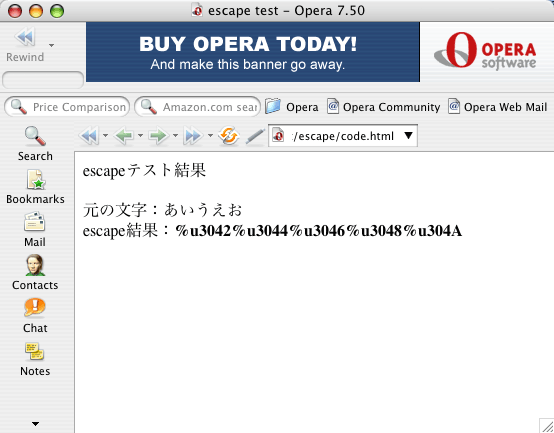Click the magnifier icon in Price Comparison field
The height and width of the screenshot is (433, 554).
[18, 107]
